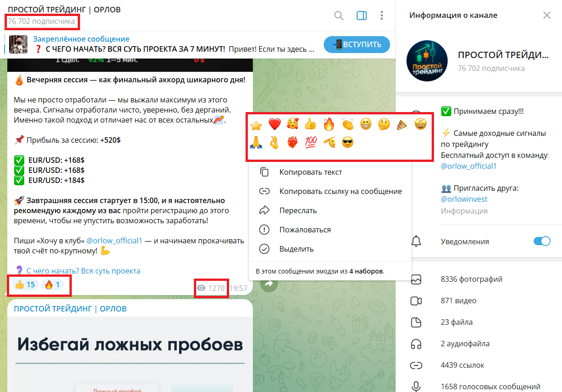React with the clapping hands emoji
Image resolution: width=562 pixels, height=392 pixels.
coord(348,124)
